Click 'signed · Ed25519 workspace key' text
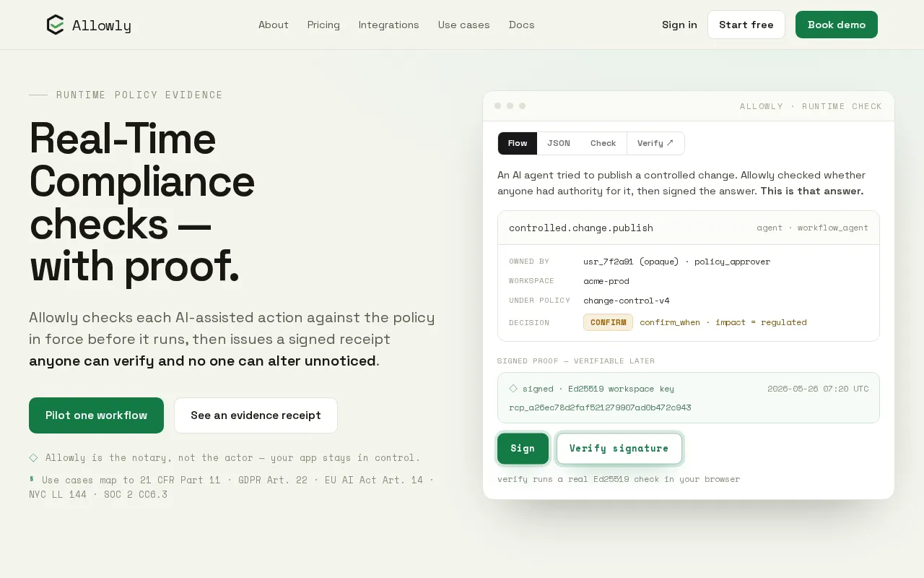Image resolution: width=924 pixels, height=578 pixels. click(x=598, y=389)
